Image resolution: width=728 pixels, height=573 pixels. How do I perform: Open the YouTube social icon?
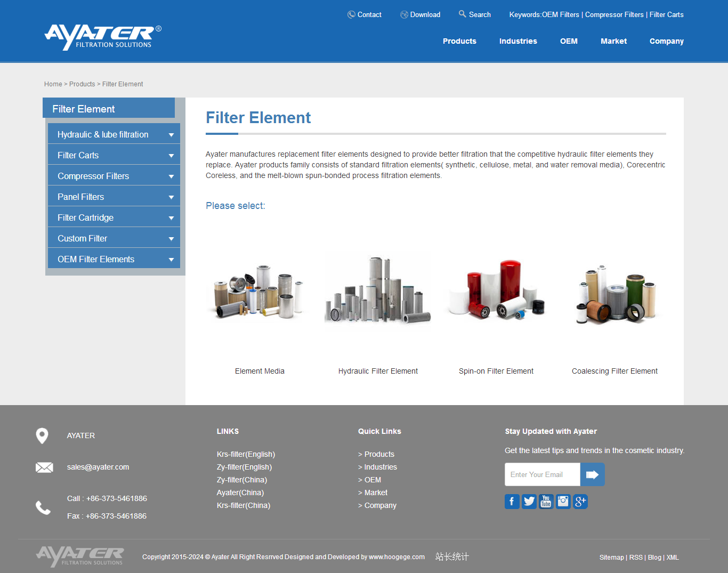pyautogui.click(x=546, y=502)
